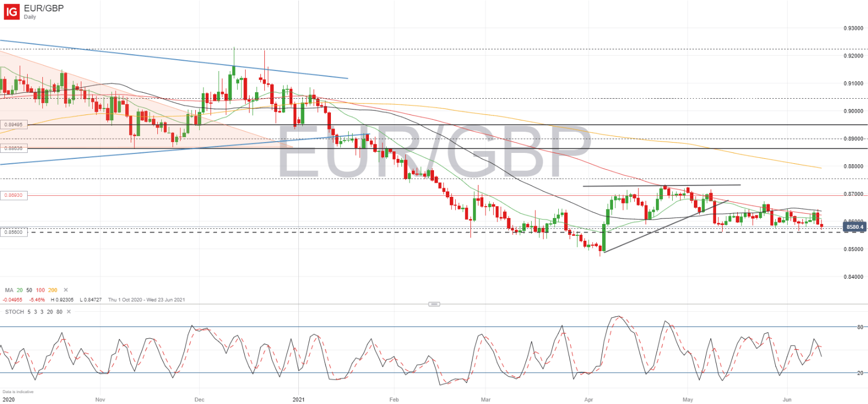
Task: Click the Feb date axis label
Action: tap(394, 400)
